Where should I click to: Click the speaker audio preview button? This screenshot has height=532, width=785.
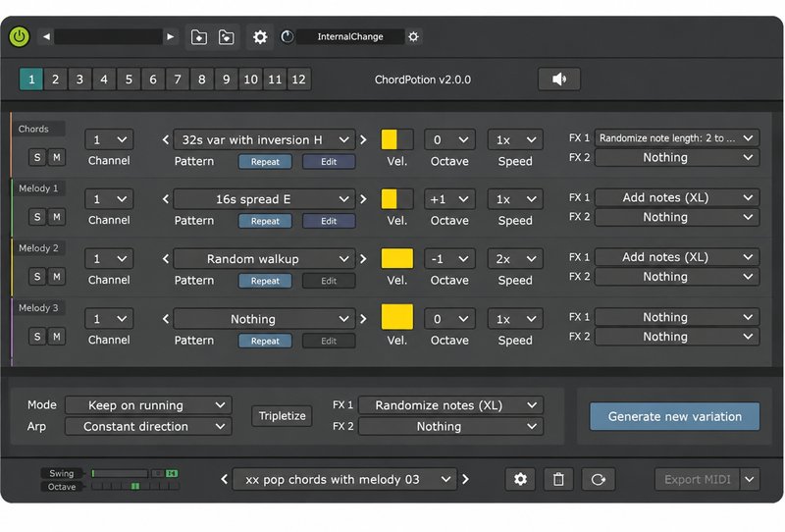click(559, 80)
